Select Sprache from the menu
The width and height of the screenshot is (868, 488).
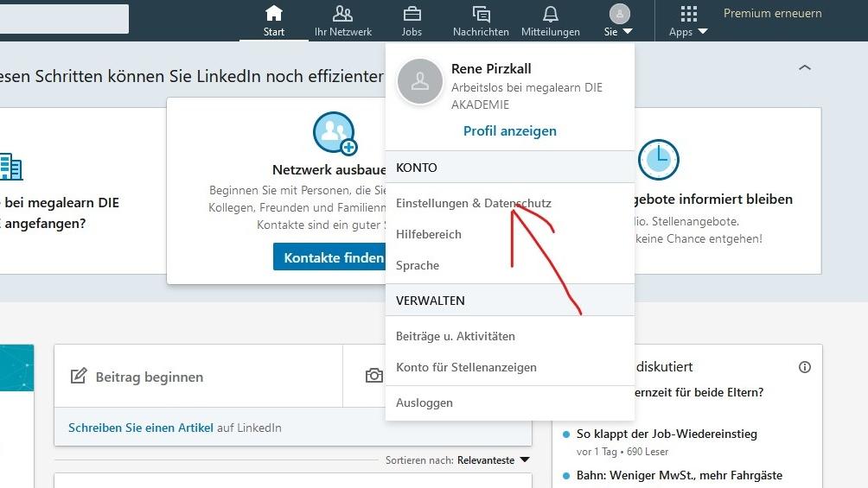418,265
